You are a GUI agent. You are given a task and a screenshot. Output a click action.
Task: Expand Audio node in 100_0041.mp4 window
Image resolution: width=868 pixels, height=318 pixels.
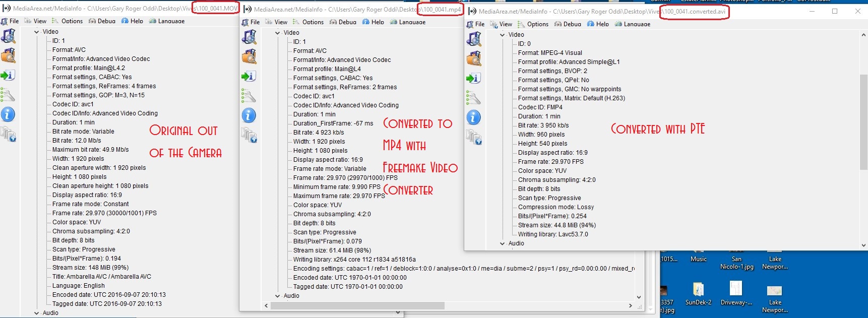point(278,296)
